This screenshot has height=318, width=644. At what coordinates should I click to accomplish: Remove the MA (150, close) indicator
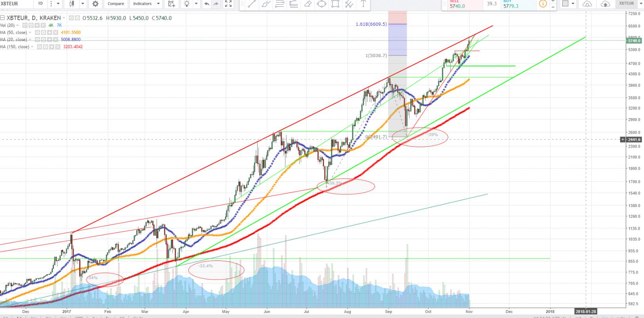click(58, 47)
